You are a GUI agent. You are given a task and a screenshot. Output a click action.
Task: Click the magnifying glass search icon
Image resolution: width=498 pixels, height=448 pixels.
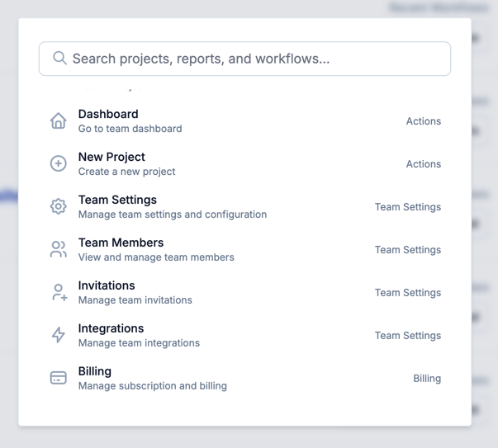click(x=59, y=59)
